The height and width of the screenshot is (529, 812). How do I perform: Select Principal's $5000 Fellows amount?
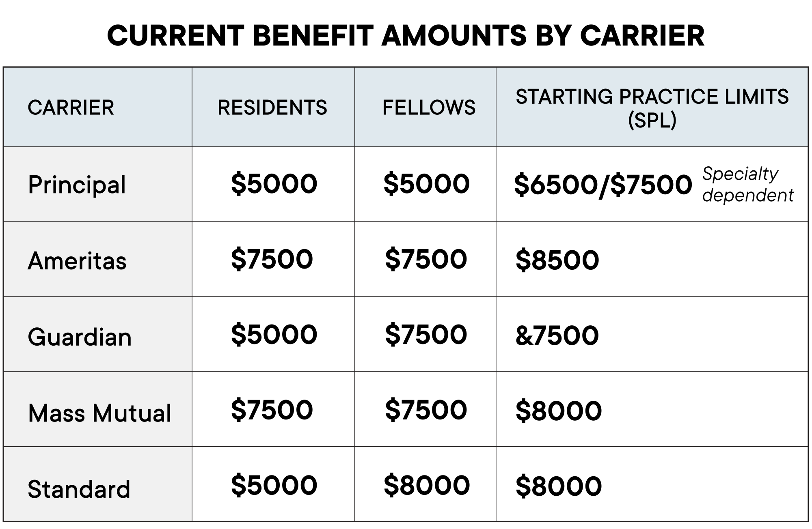(427, 183)
